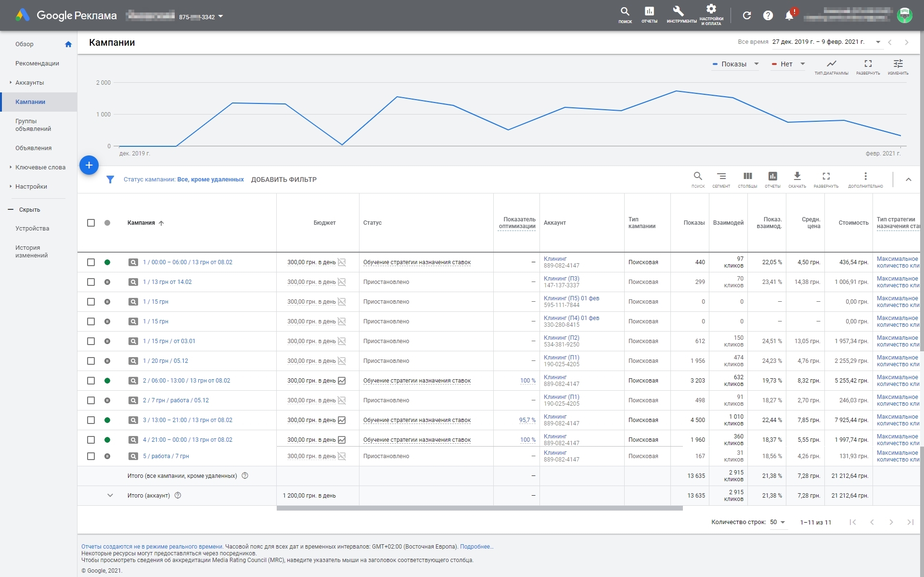Expand the Итого (аккаунт) row chevron
This screenshot has height=577, width=924.
[x=110, y=495]
